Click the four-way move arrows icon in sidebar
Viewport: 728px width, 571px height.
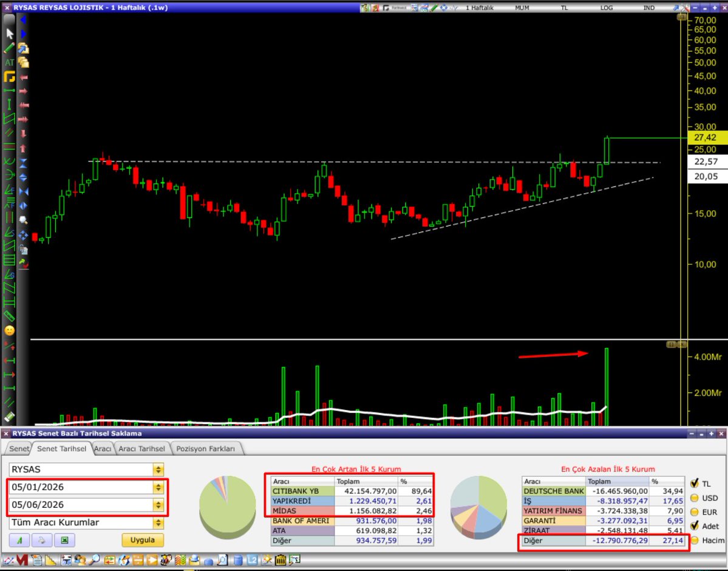coord(23,236)
